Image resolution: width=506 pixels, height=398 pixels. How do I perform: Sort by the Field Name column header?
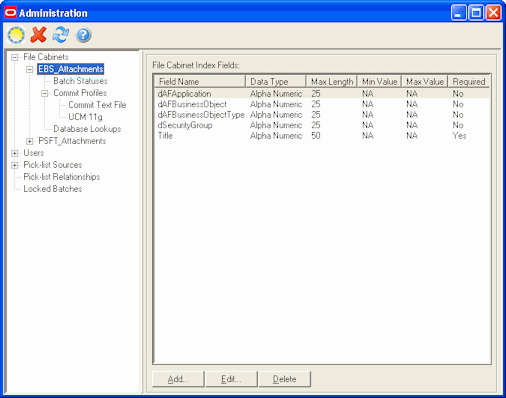(x=200, y=81)
